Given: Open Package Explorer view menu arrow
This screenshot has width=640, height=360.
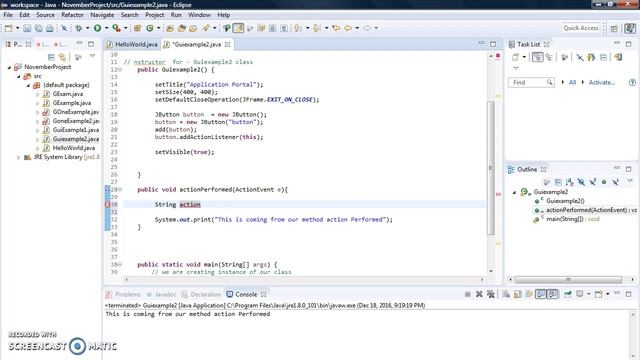Looking at the screenshot, I should (93, 56).
